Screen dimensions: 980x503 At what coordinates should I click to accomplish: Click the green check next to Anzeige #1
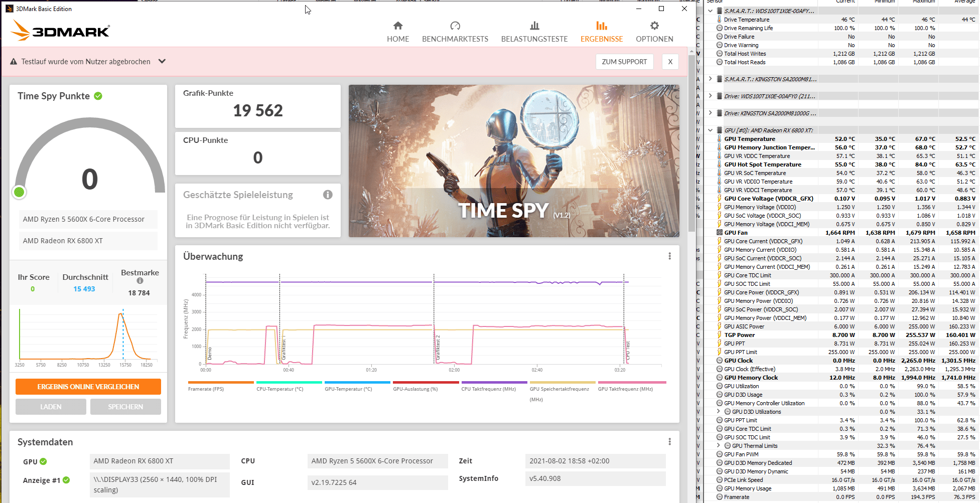66,480
